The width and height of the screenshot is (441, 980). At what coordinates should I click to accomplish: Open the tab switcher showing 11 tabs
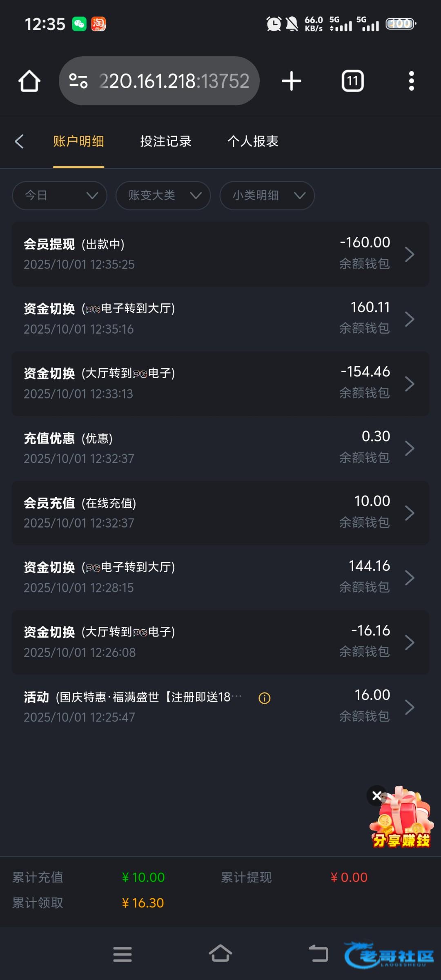click(352, 81)
